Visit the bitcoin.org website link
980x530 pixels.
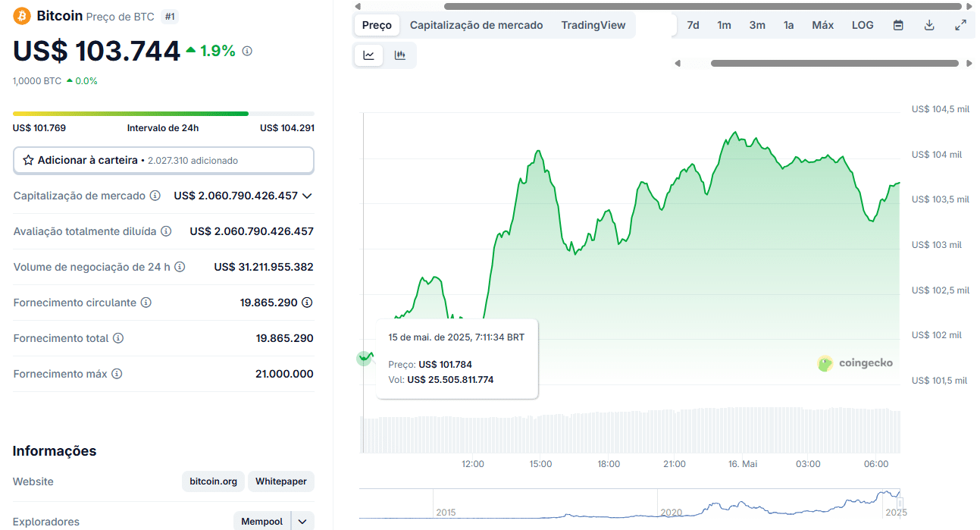tap(212, 481)
